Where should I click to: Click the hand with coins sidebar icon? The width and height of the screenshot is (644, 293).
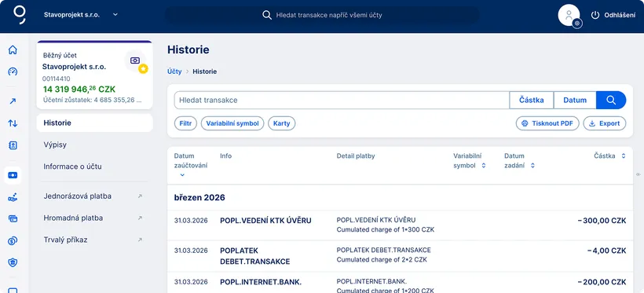13,198
